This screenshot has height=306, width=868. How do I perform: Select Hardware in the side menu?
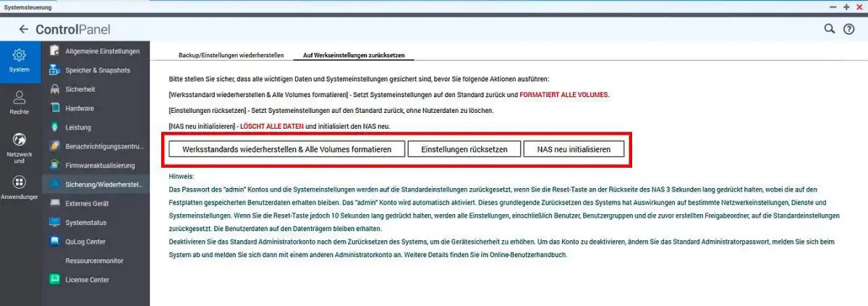80,109
